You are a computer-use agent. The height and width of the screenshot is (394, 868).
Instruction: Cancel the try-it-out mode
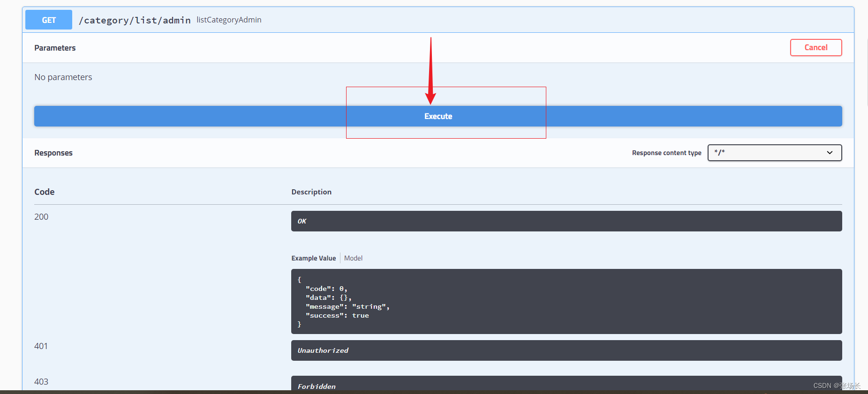tap(816, 47)
